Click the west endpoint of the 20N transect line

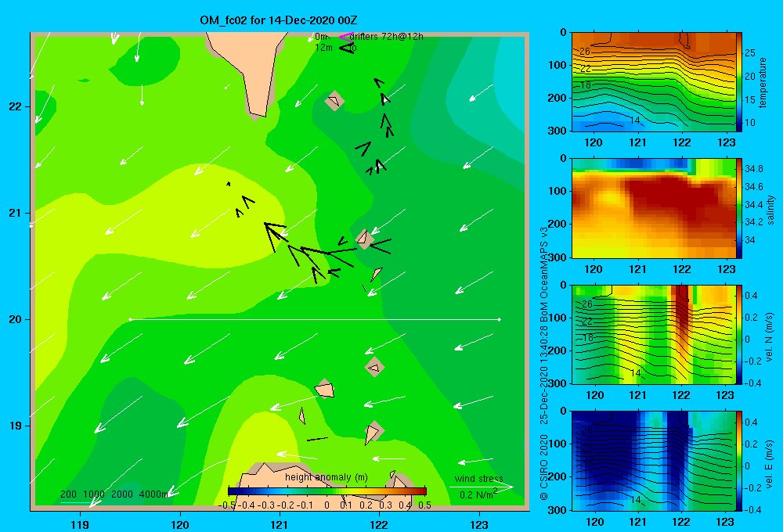tap(130, 319)
